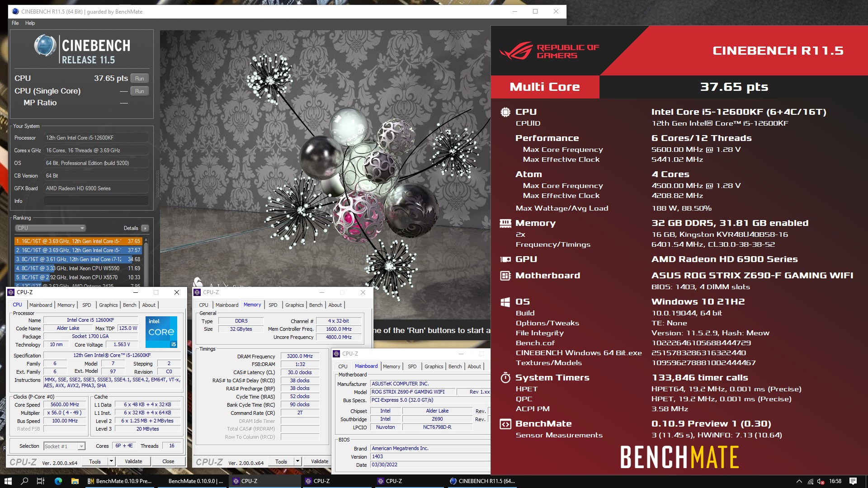This screenshot has width=868, height=488.
Task: Click the Info input field in Cinebench
Action: 96,201
